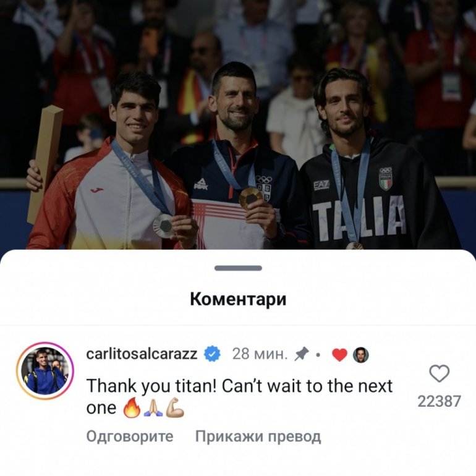View likes via the 22387 count

click(x=440, y=401)
